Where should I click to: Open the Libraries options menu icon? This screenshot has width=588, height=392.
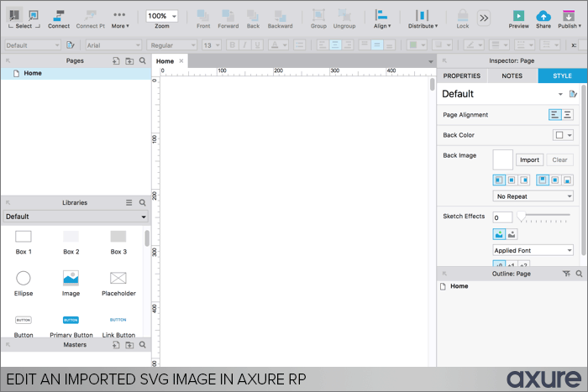(x=129, y=202)
